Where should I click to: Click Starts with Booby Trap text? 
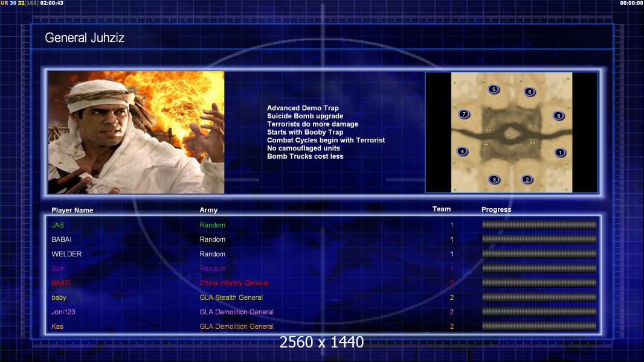(305, 132)
